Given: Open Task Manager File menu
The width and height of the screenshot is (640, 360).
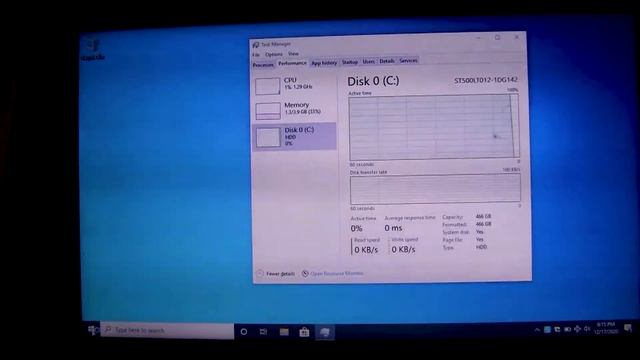Looking at the screenshot, I should [x=256, y=55].
